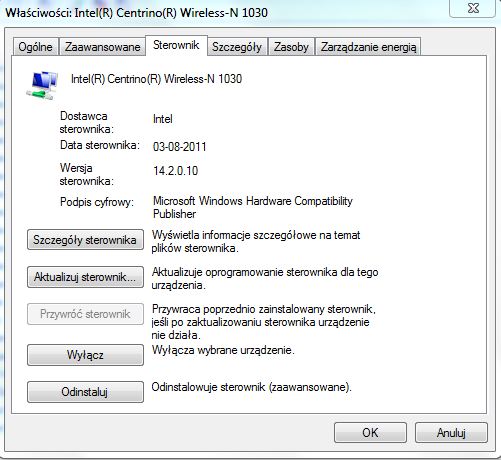This screenshot has height=460, width=501.
Task: Click the network adapter device icon
Action: click(42, 85)
